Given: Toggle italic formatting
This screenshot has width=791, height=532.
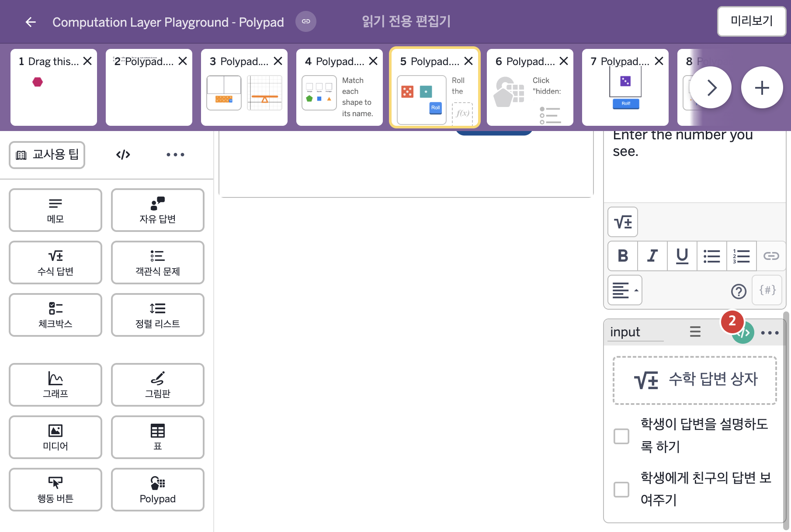Looking at the screenshot, I should pos(652,256).
